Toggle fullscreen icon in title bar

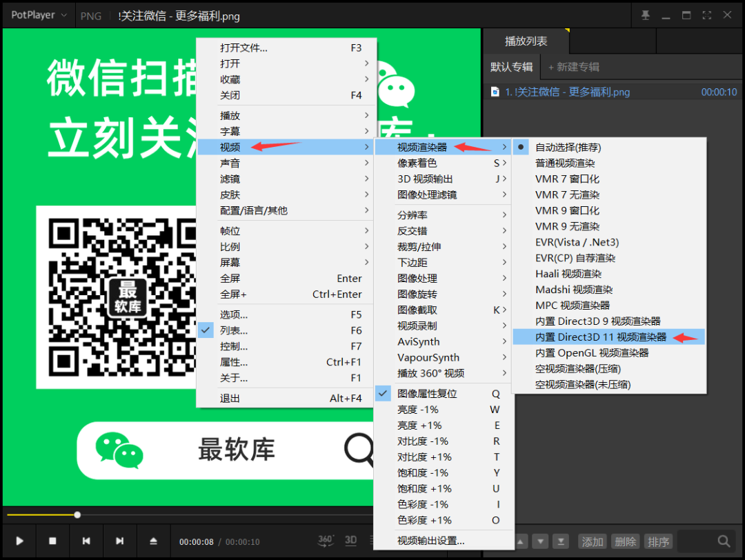[706, 15]
